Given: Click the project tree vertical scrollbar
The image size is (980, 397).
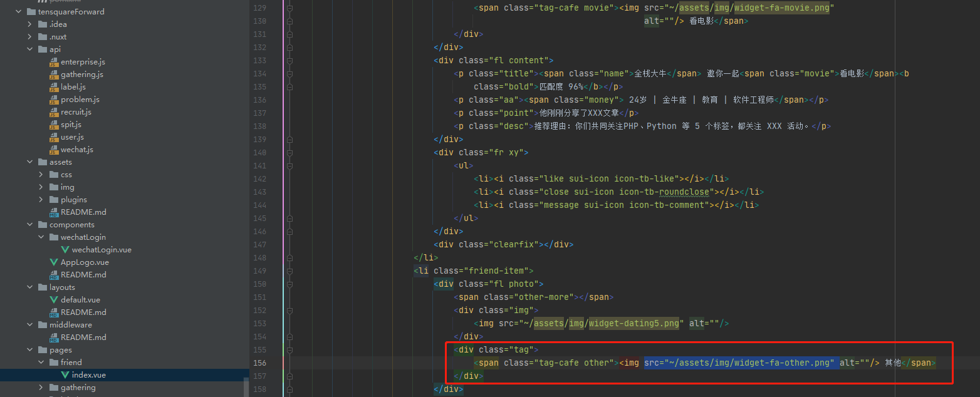Looking at the screenshot, I should pos(246,388).
